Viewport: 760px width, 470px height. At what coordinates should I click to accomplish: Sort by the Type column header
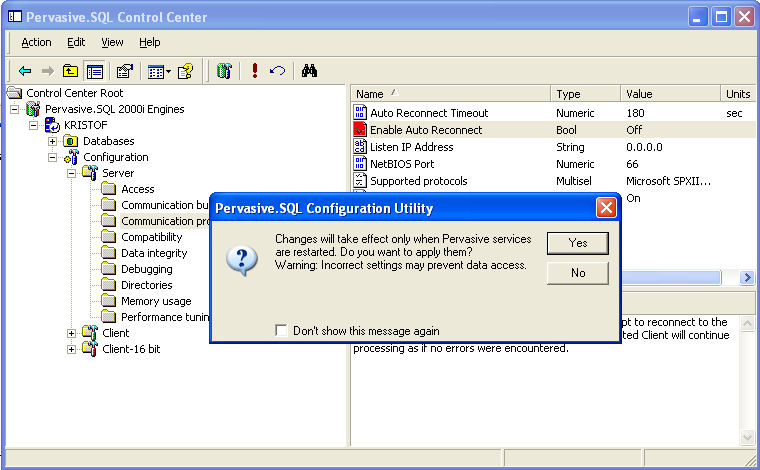point(586,94)
